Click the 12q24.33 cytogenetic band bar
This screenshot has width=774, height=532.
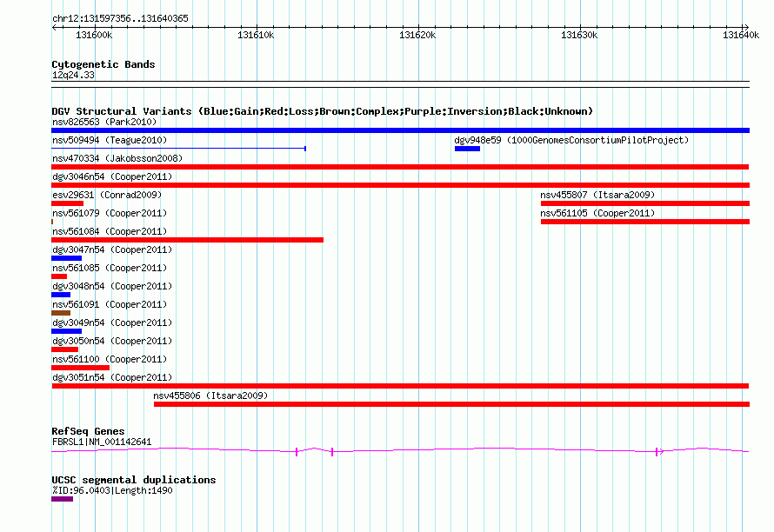pos(400,84)
